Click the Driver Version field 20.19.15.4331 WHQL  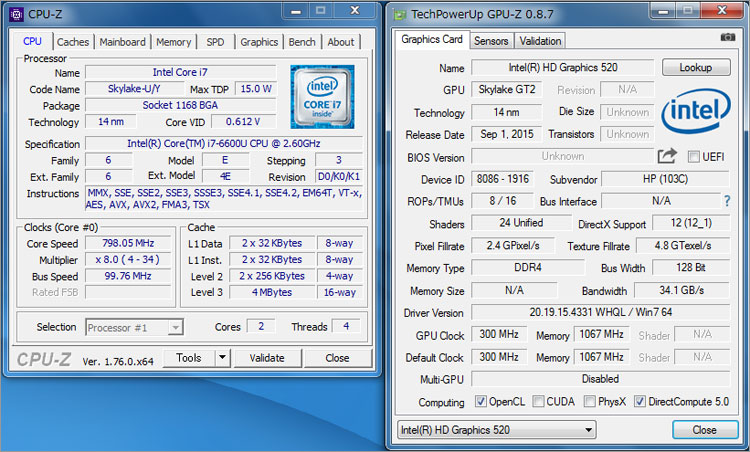(x=600, y=312)
